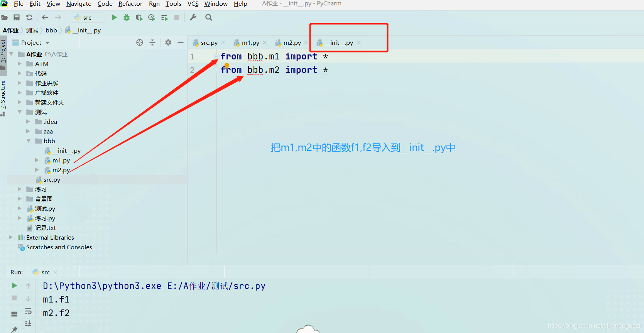Navigate forward with the right arrow
Image resolution: width=644 pixels, height=333 pixels.
(x=58, y=17)
